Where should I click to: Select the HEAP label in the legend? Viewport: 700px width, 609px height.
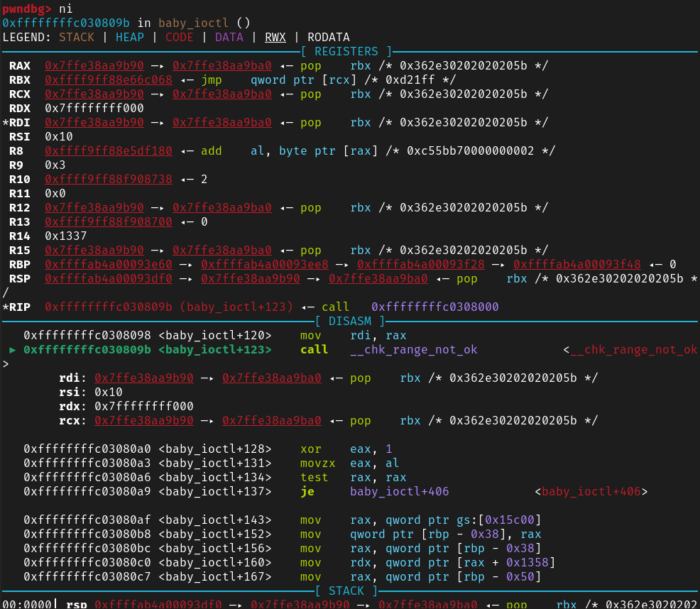[130, 37]
